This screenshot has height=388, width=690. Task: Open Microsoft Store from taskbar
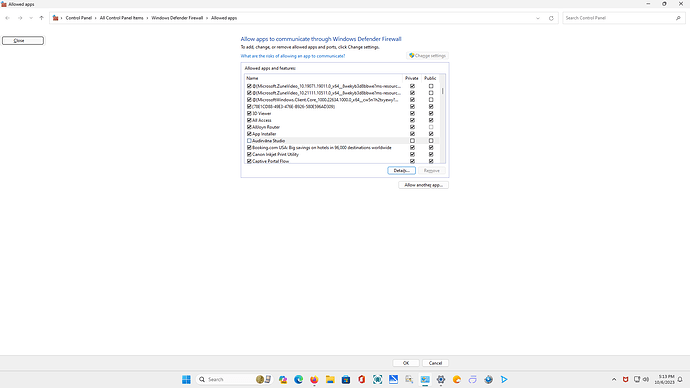point(346,379)
